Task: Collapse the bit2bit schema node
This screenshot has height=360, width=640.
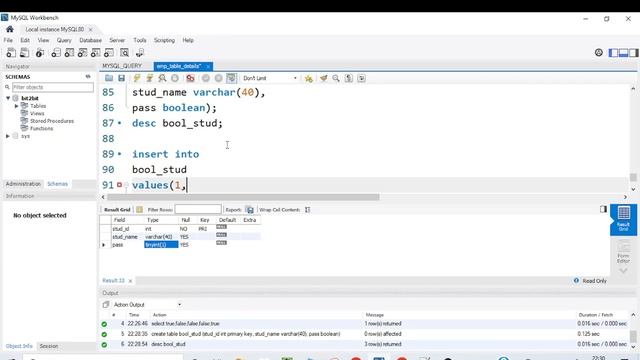Action: pos(8,98)
